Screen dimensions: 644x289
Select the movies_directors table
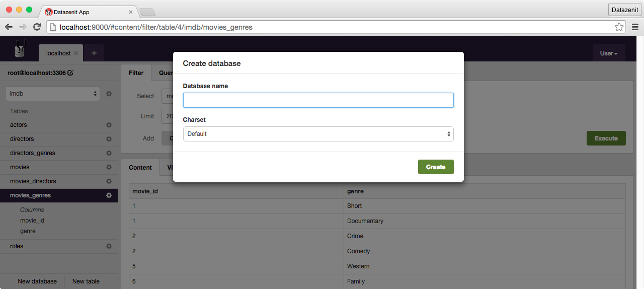tap(33, 181)
